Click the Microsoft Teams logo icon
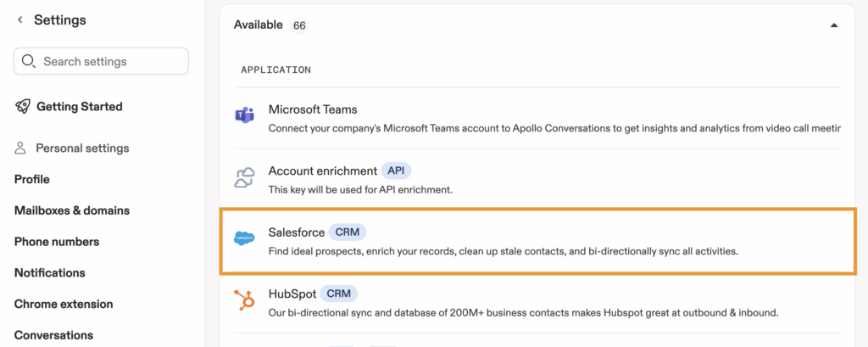The image size is (868, 347). pyautogui.click(x=244, y=116)
